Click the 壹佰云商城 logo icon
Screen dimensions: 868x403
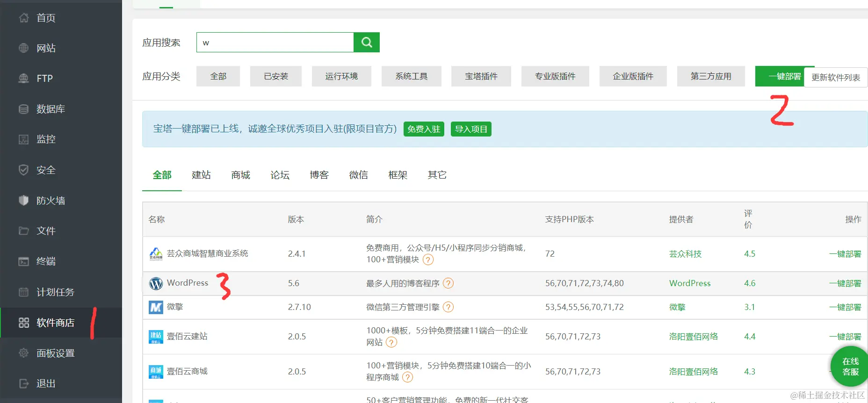156,372
